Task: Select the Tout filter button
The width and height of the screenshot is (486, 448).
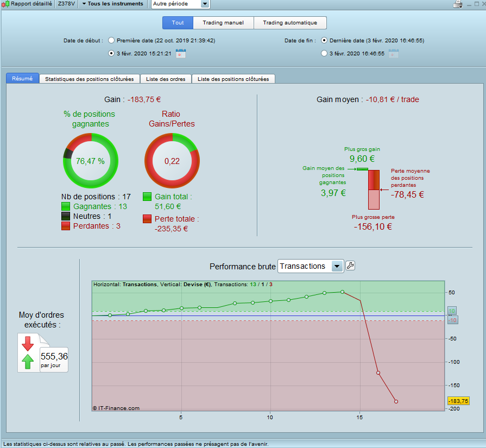Action: pyautogui.click(x=178, y=23)
